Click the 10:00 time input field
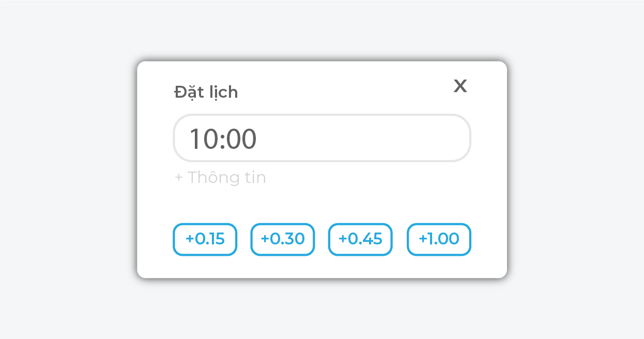644x339 pixels. (321, 138)
